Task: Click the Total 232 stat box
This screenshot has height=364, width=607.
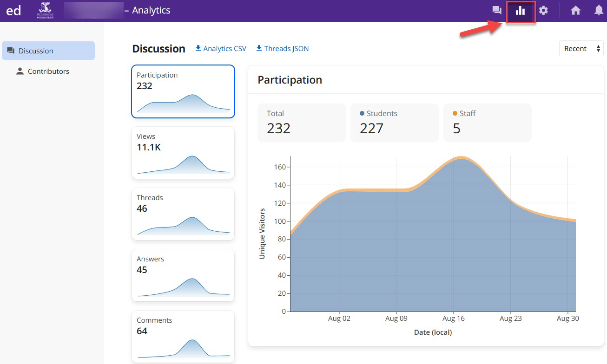Action: 302,123
